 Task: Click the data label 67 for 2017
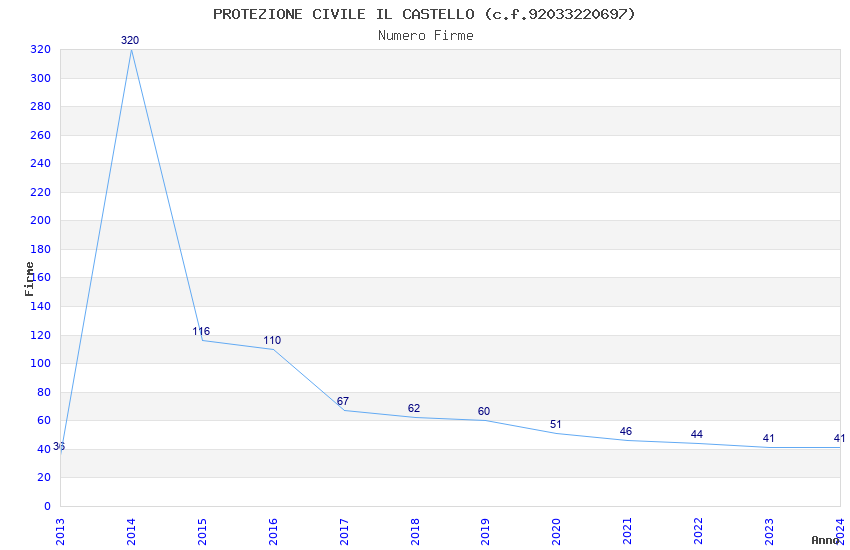pos(343,401)
